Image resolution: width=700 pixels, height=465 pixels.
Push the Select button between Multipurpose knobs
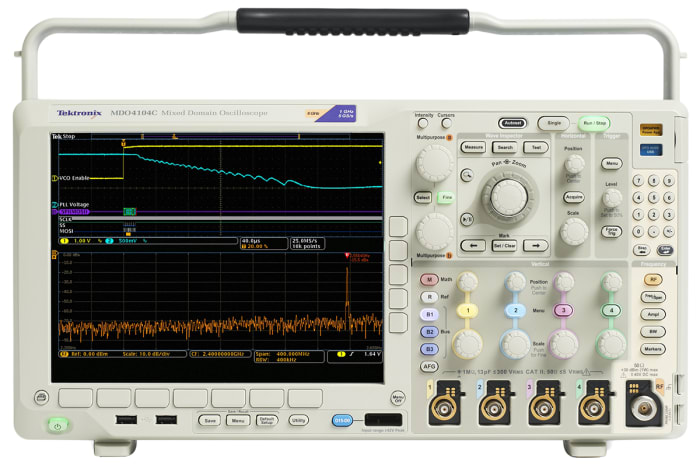click(423, 197)
